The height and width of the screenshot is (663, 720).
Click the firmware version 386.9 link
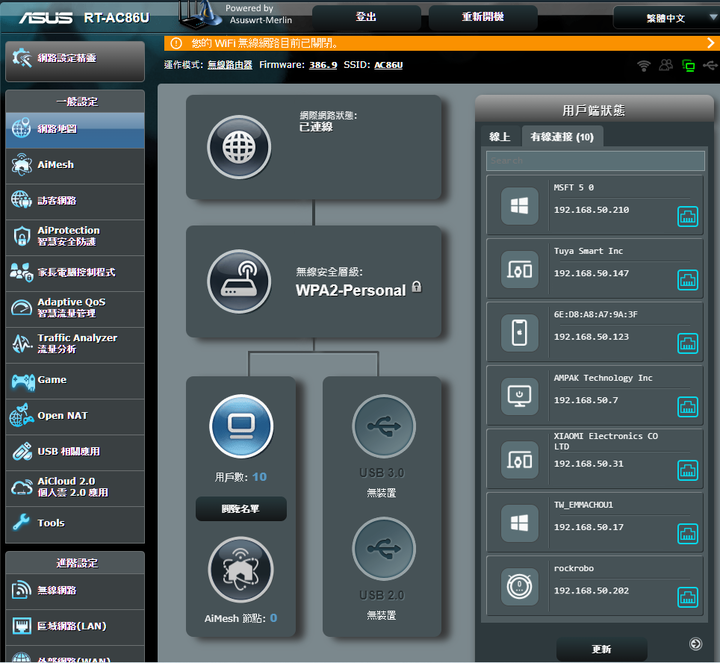click(x=323, y=65)
